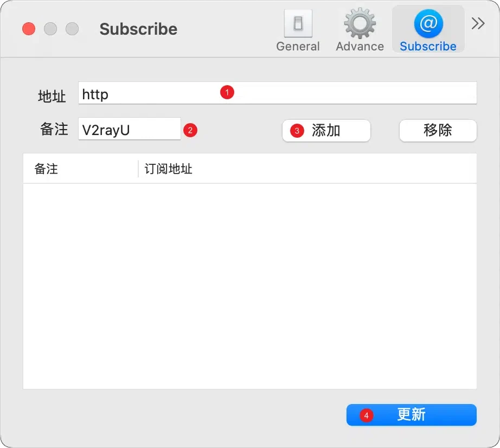Minimize the window using the middle gray button
This screenshot has height=448, width=500.
tap(50, 29)
